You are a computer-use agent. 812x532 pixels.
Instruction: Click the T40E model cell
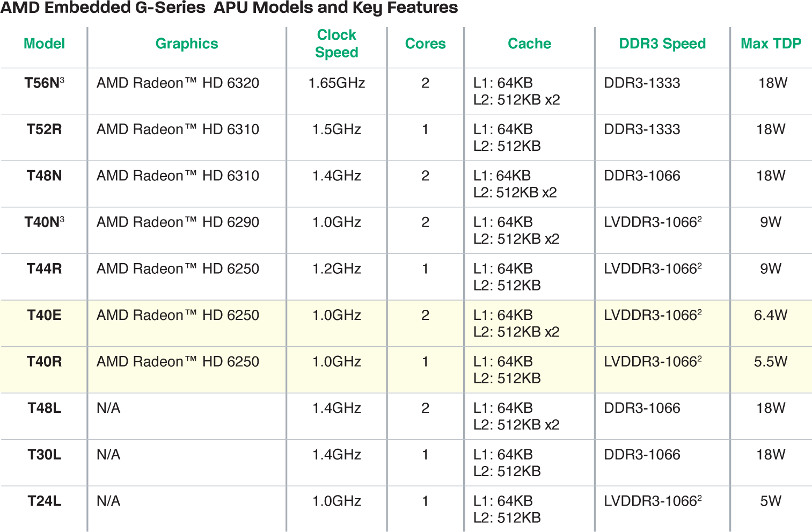coord(44,315)
